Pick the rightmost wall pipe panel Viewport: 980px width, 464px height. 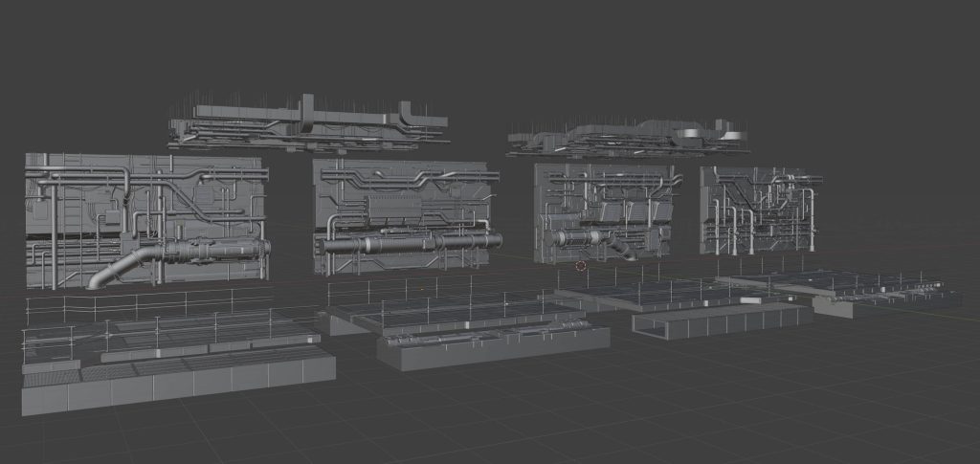point(761,210)
